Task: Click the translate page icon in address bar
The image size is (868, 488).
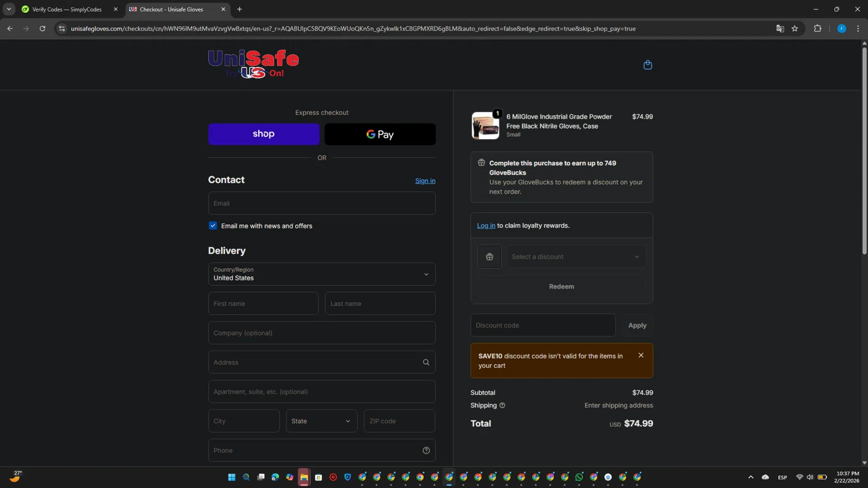Action: [780, 28]
